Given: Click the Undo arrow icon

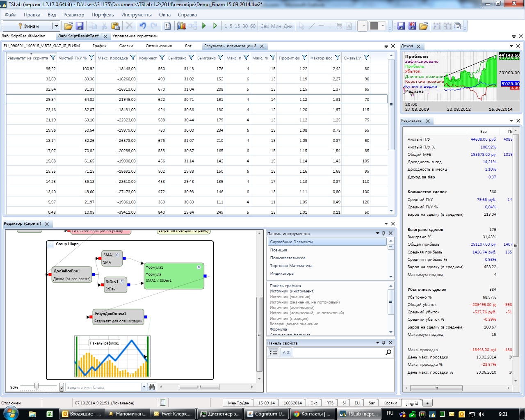Looking at the screenshot, I should click(142, 26).
